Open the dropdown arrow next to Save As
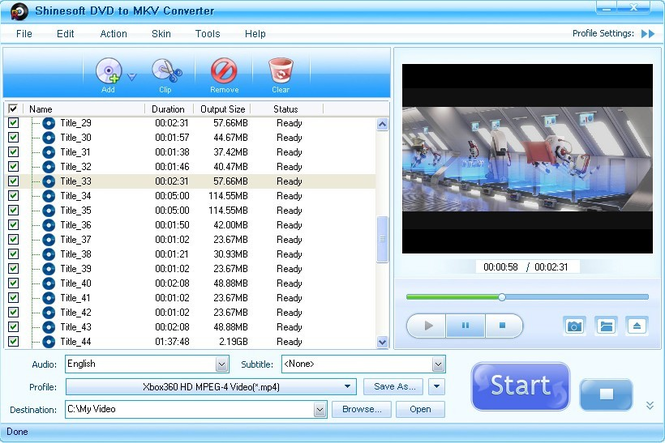 point(436,387)
